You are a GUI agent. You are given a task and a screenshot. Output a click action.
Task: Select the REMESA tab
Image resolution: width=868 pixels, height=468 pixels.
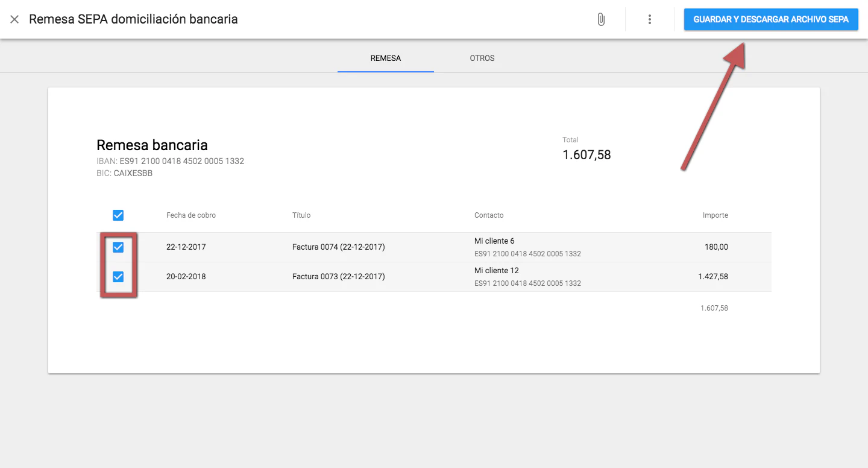385,58
